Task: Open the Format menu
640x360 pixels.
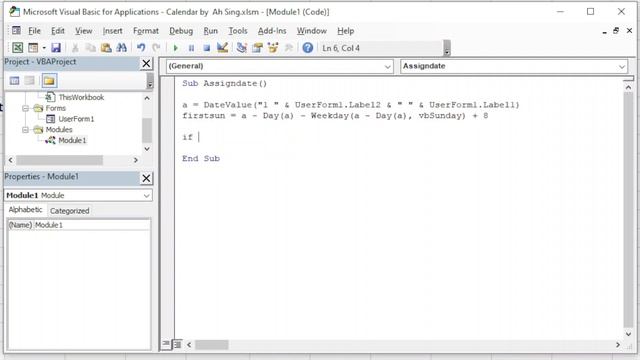Action: (x=146, y=31)
